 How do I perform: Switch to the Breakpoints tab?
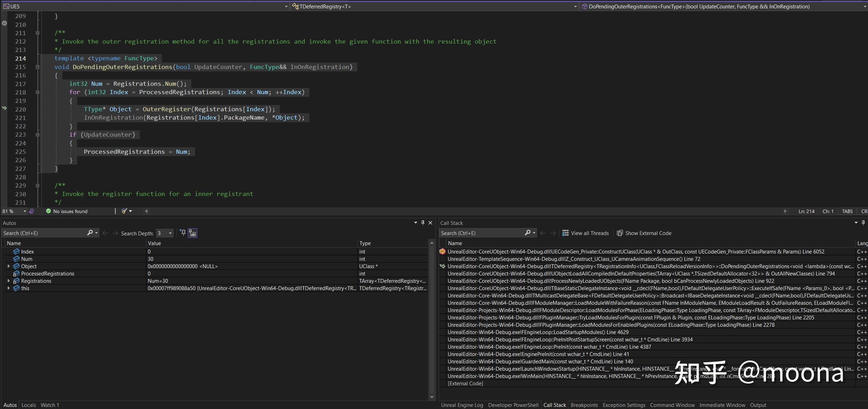pyautogui.click(x=584, y=405)
